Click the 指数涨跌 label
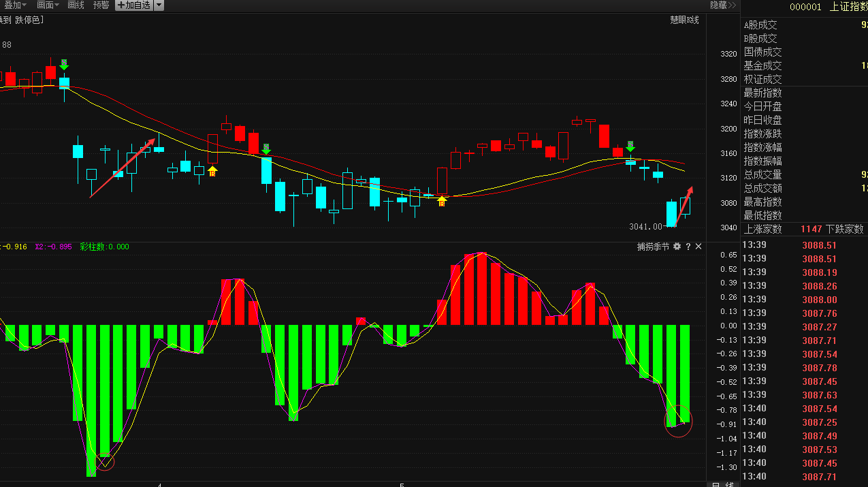This screenshot has height=487, width=868. 762,133
